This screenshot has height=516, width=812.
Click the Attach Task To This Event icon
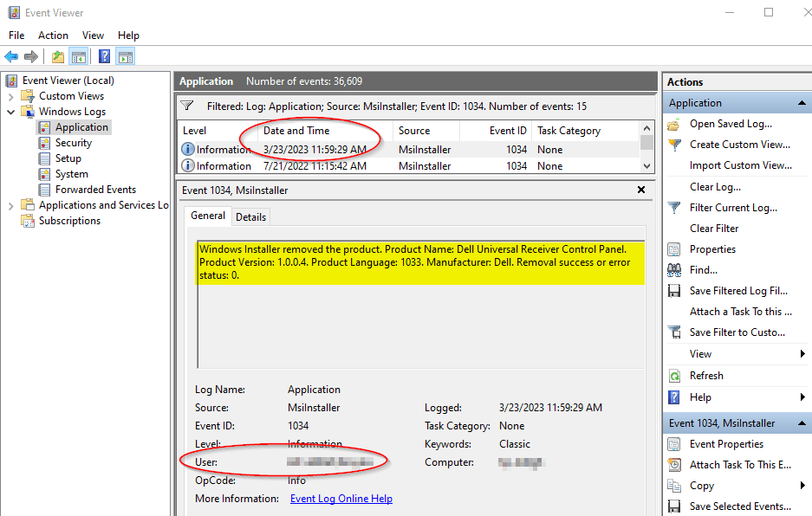click(x=674, y=465)
